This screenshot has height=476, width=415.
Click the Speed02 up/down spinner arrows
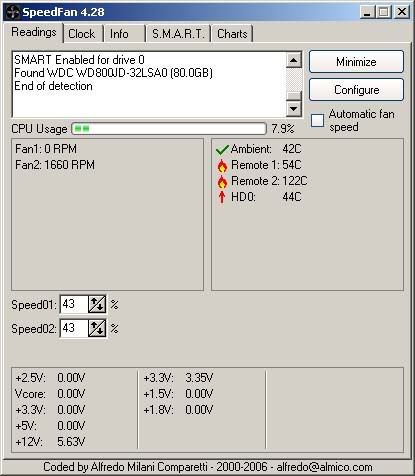click(97, 328)
